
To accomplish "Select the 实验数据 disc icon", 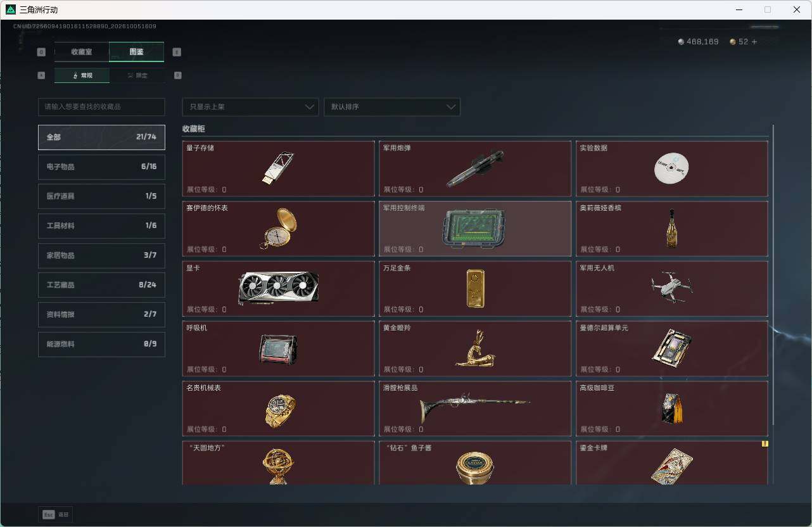I will click(671, 168).
